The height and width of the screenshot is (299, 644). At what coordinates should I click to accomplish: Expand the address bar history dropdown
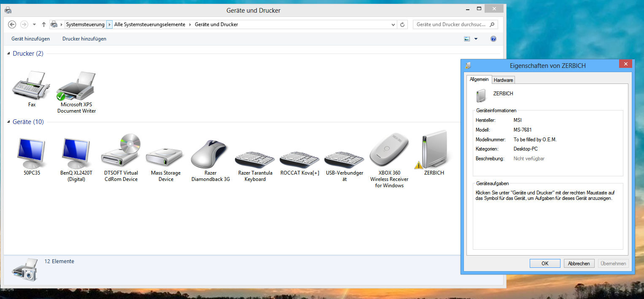click(393, 24)
